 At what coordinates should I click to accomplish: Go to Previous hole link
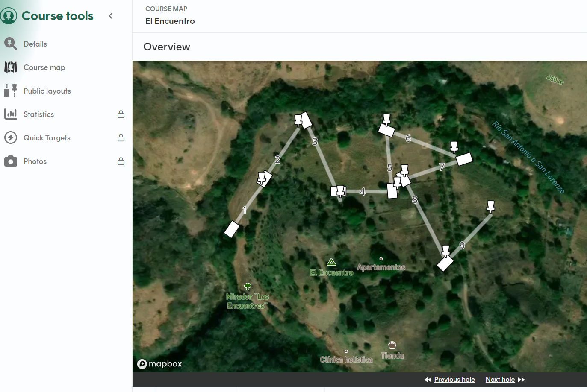(454, 380)
